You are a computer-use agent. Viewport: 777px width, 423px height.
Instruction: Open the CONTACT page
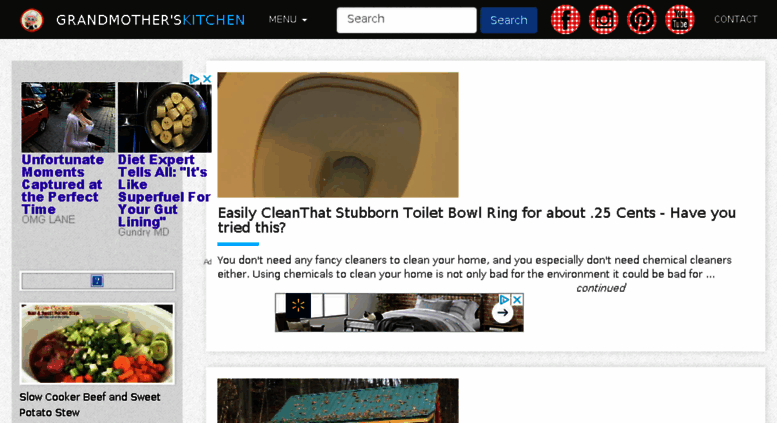pyautogui.click(x=735, y=19)
